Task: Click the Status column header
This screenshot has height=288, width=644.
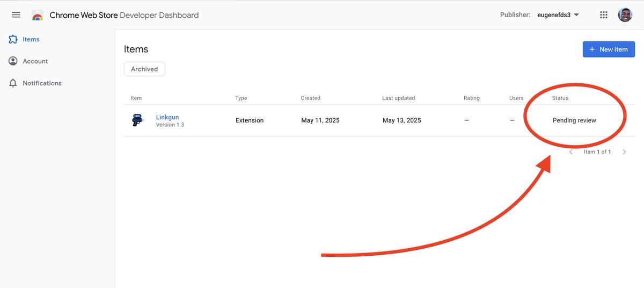Action: coord(560,98)
